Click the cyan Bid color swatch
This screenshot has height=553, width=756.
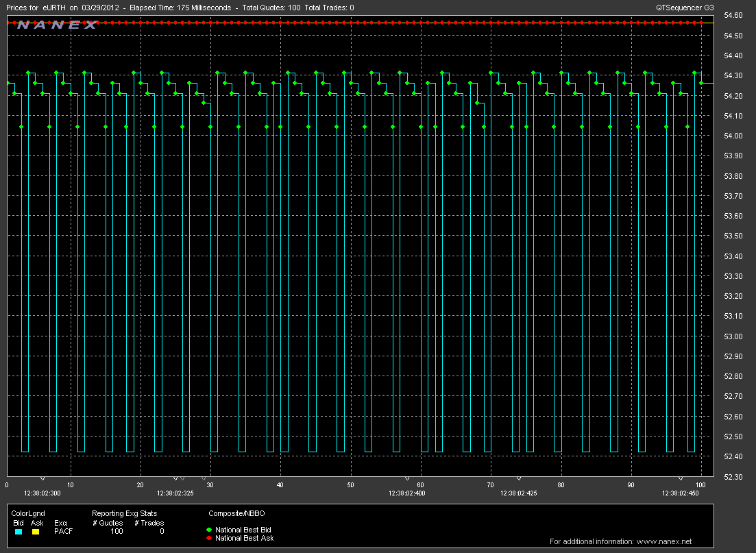tap(19, 532)
